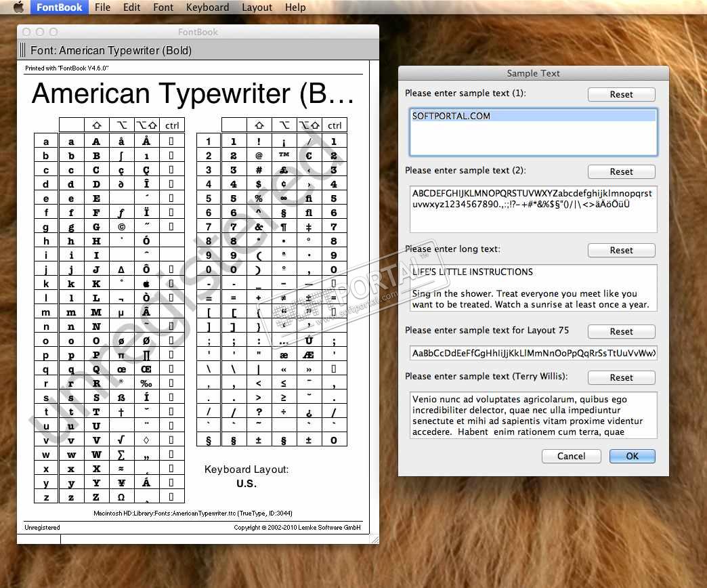Click the yen glyph in the y row
Screen dimensions: 707x588
point(121,482)
